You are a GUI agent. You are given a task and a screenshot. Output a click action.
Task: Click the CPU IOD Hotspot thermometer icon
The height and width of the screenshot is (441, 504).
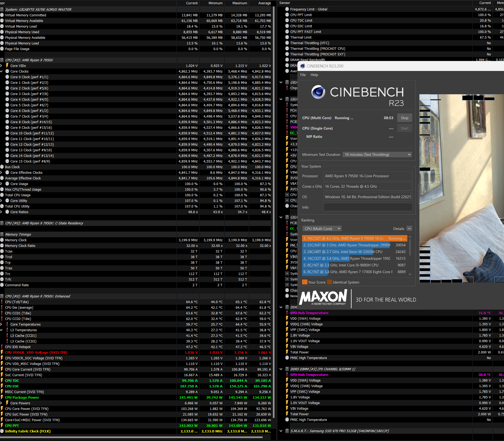click(2, 347)
